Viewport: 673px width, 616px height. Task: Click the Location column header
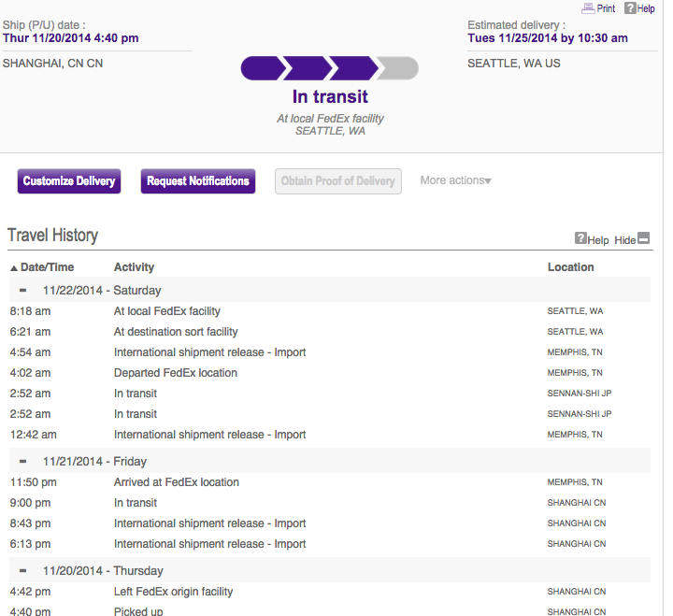point(571,267)
